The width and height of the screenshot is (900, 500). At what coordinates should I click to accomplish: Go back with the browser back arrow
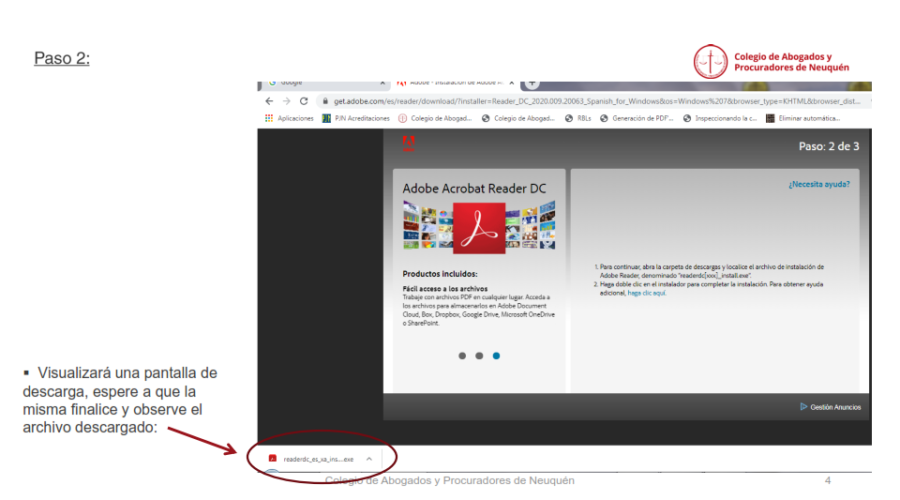coord(269,101)
